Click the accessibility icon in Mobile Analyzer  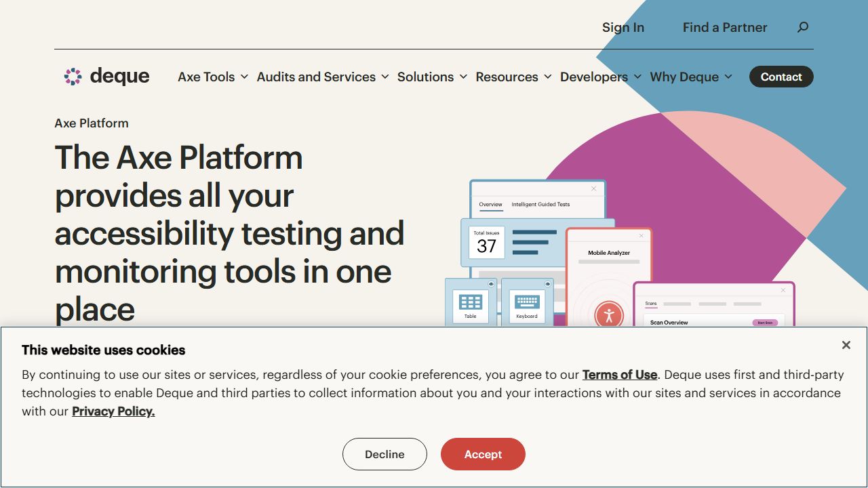(x=608, y=314)
